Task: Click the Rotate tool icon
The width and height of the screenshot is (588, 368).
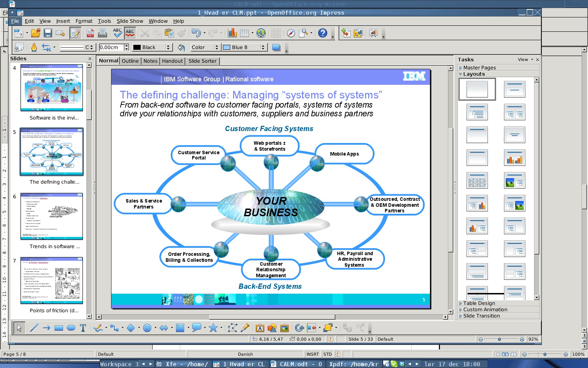Action: pyautogui.click(x=299, y=328)
